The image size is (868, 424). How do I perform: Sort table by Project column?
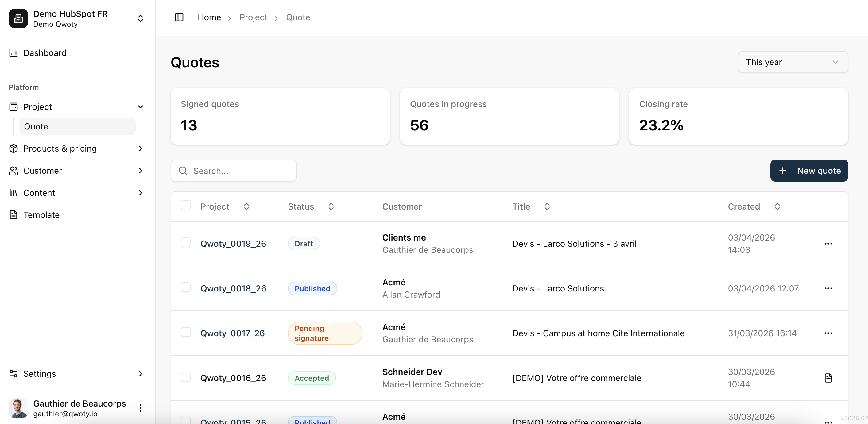point(246,206)
